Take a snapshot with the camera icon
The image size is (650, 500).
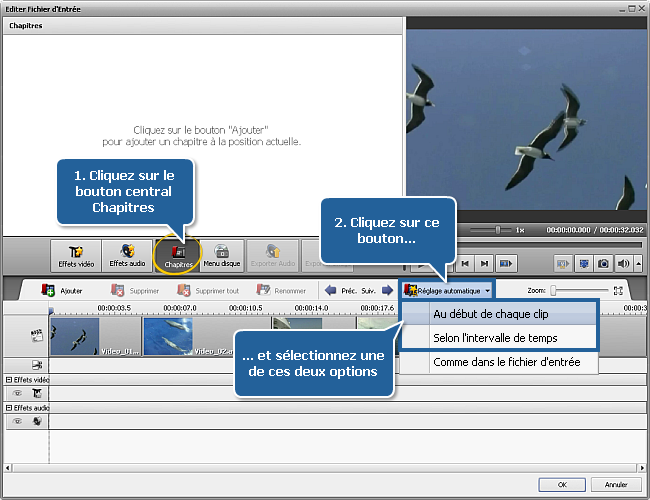click(603, 264)
